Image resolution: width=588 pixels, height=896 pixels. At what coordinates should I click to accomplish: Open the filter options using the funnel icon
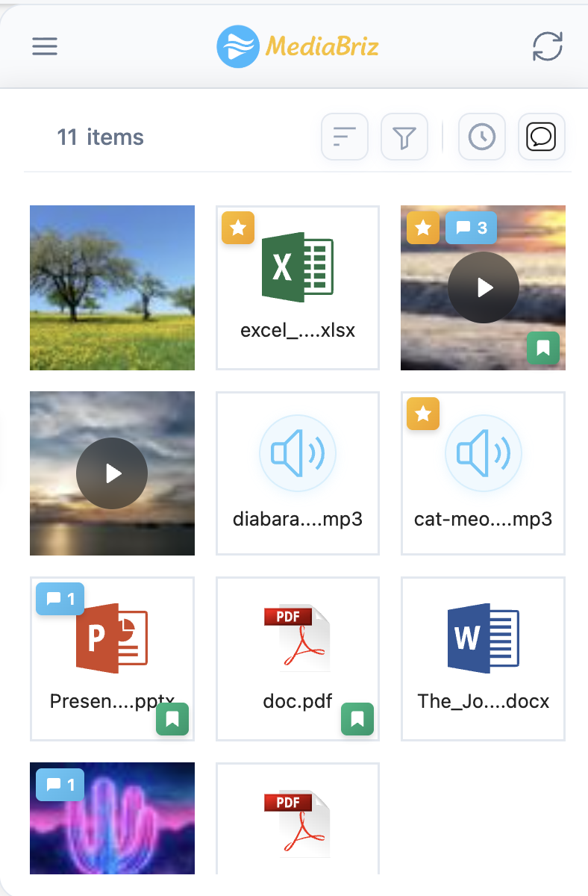(x=404, y=137)
